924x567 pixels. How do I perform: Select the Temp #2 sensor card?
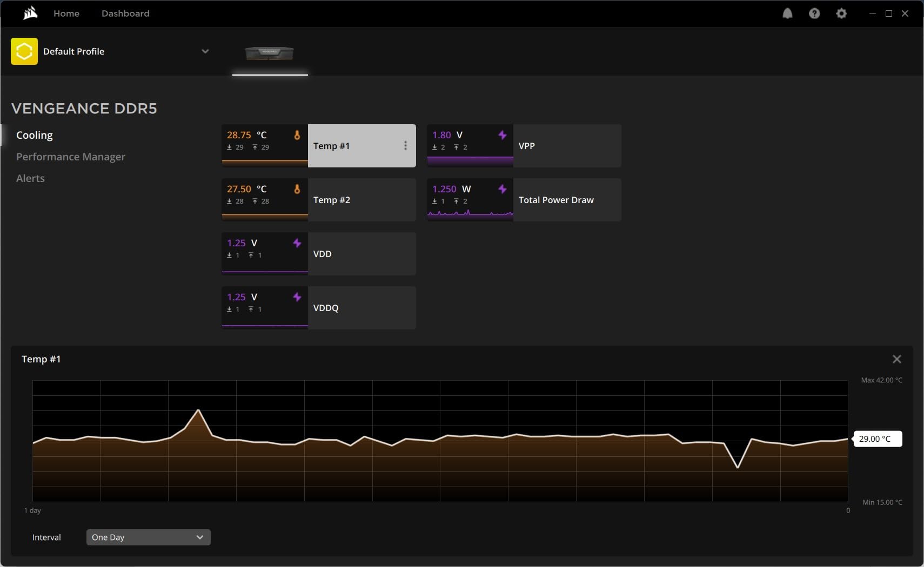click(x=319, y=200)
